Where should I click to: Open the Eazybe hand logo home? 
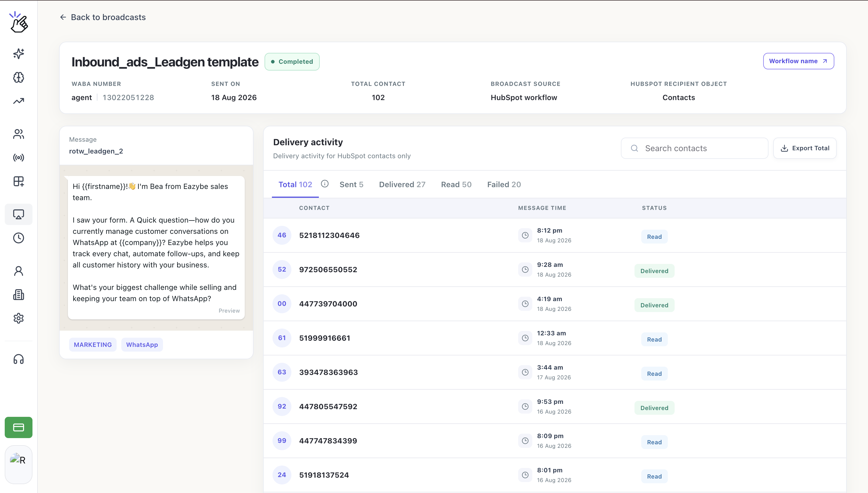(19, 22)
